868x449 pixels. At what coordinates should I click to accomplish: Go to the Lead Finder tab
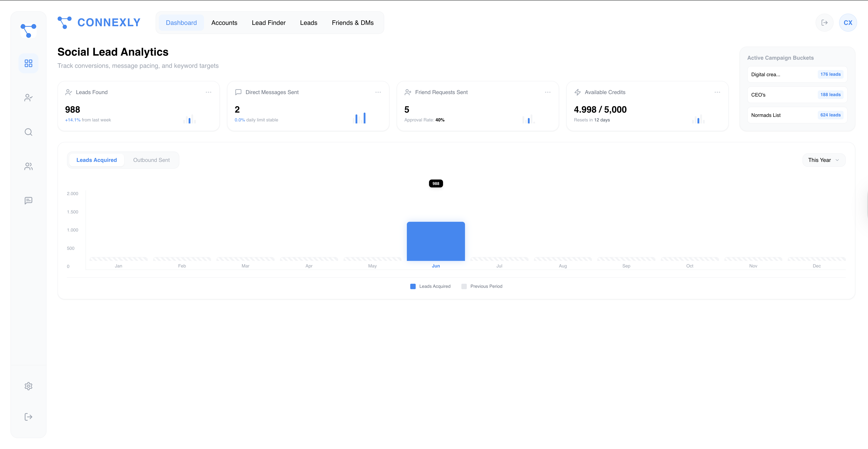click(268, 23)
